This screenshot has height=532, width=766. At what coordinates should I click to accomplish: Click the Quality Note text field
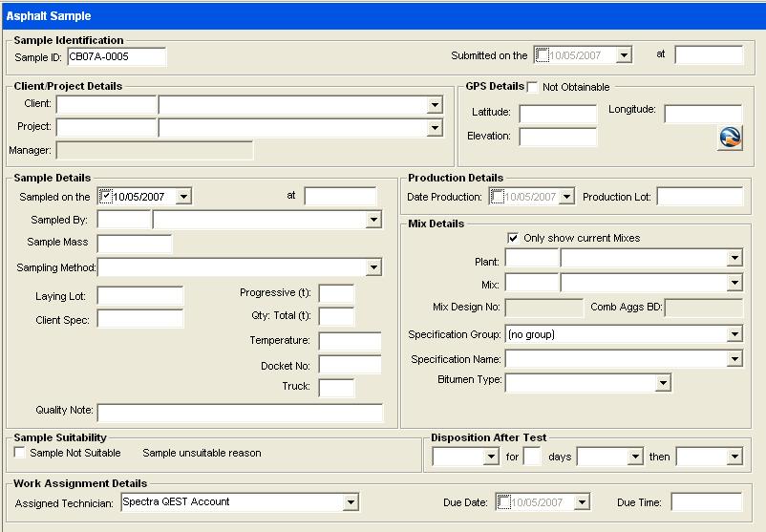coord(240,413)
